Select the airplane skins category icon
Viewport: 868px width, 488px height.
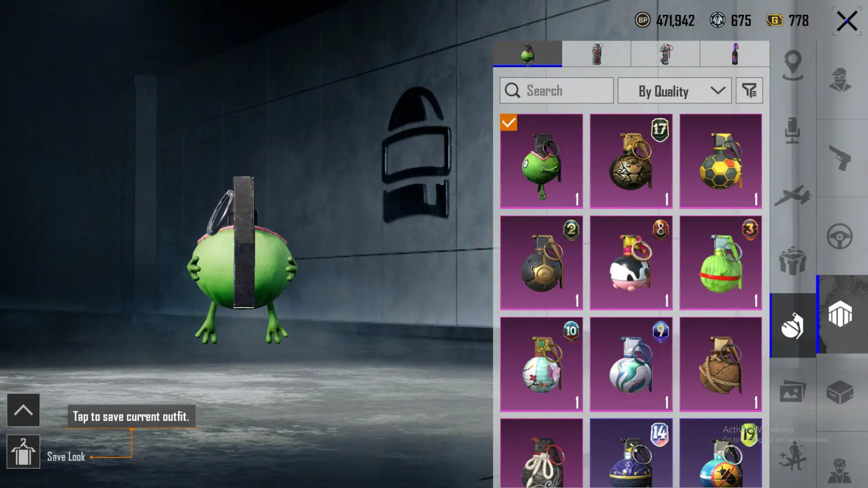coord(792,195)
